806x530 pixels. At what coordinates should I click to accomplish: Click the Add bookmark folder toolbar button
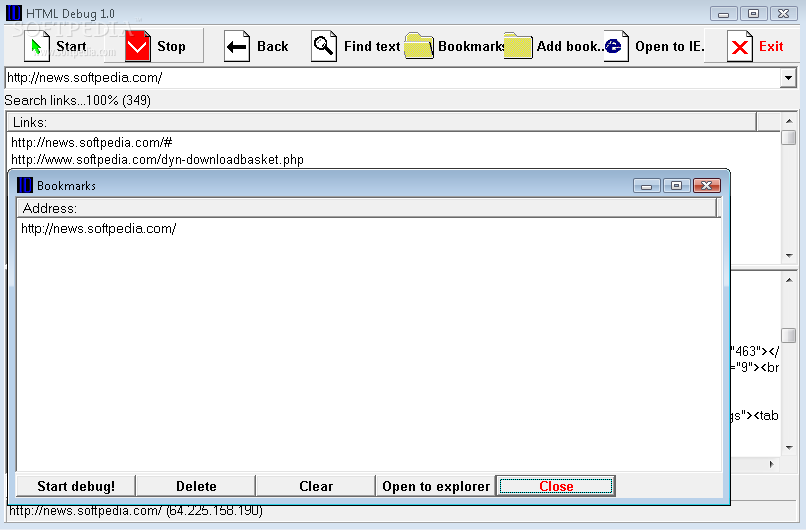(x=553, y=46)
